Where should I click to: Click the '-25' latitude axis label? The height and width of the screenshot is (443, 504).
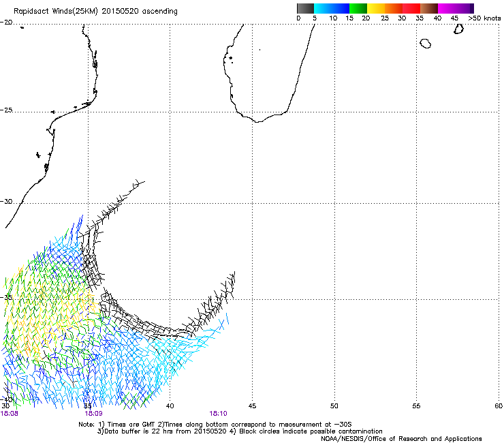(6, 110)
